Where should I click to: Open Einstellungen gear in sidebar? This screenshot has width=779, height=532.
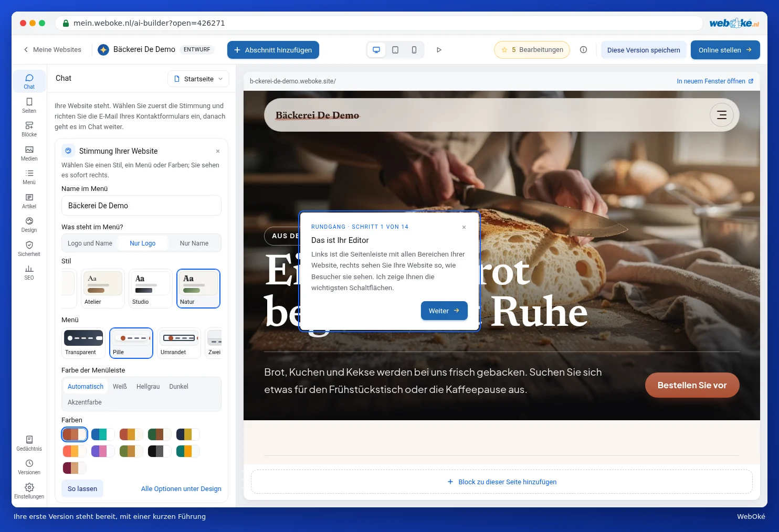pyautogui.click(x=29, y=491)
